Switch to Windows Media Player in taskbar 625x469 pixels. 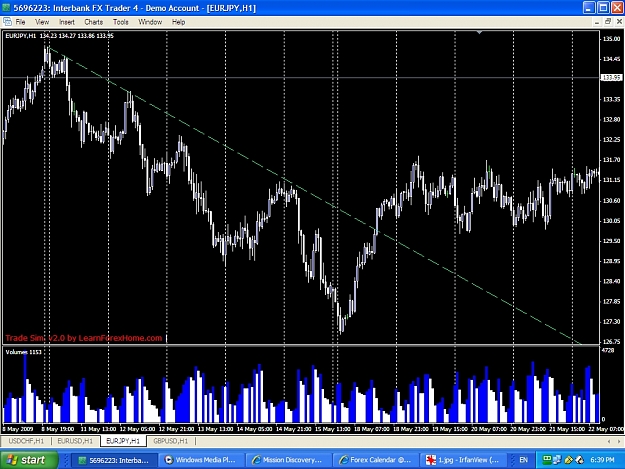(202, 460)
